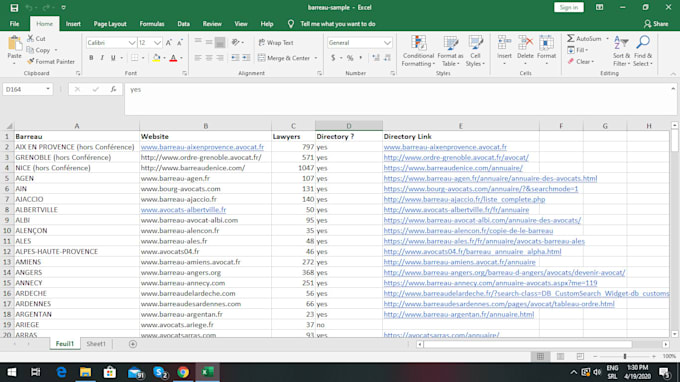The width and height of the screenshot is (680, 382).
Task: Click the font color red A swatch
Action: [x=173, y=58]
